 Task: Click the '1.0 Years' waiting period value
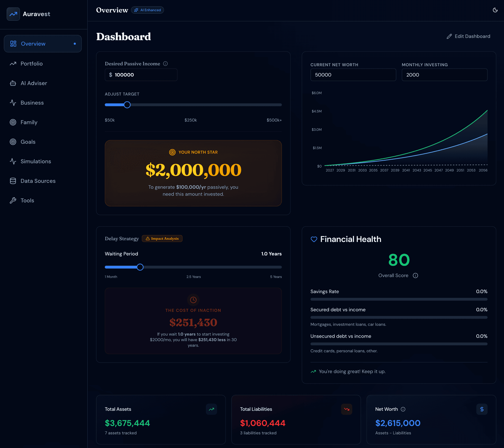pos(271,254)
